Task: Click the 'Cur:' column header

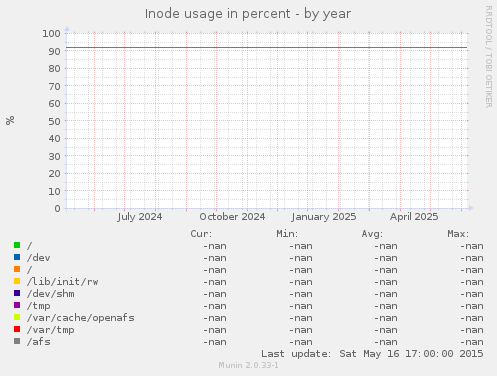Action: [x=201, y=234]
